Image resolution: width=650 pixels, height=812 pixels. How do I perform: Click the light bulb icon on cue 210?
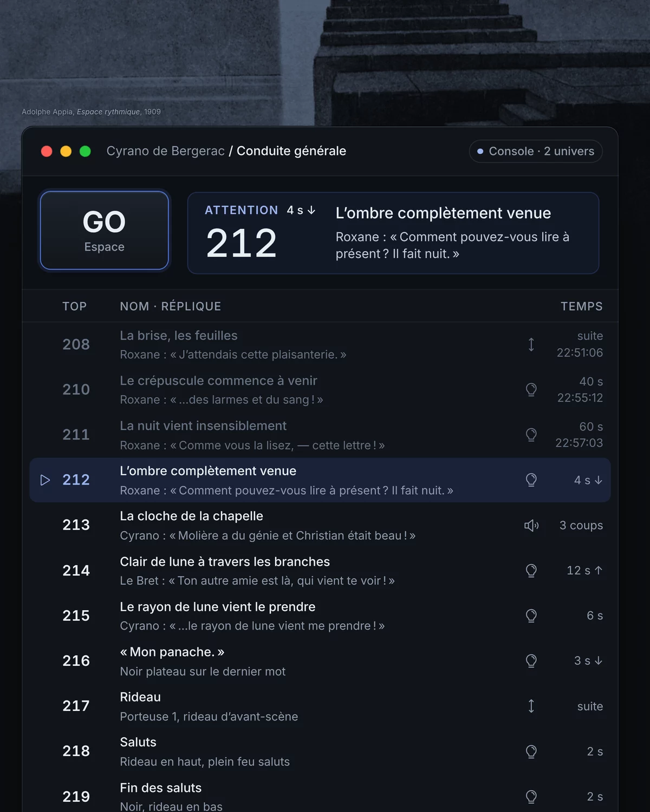(x=531, y=390)
